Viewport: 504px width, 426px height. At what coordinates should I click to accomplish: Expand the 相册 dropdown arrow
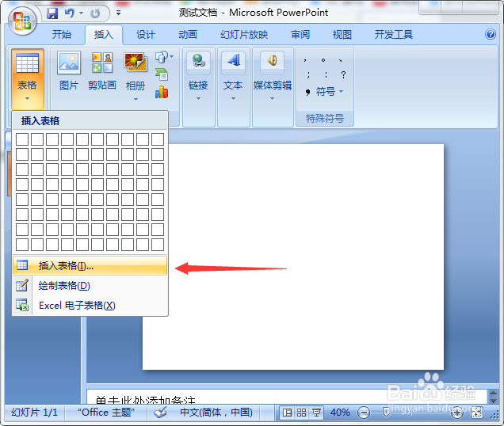pyautogui.click(x=136, y=99)
